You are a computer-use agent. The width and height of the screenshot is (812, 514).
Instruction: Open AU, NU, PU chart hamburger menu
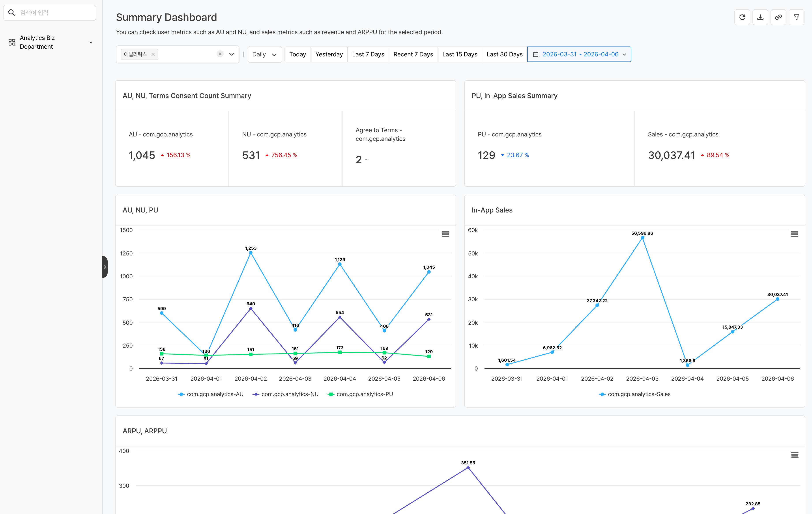(445, 234)
